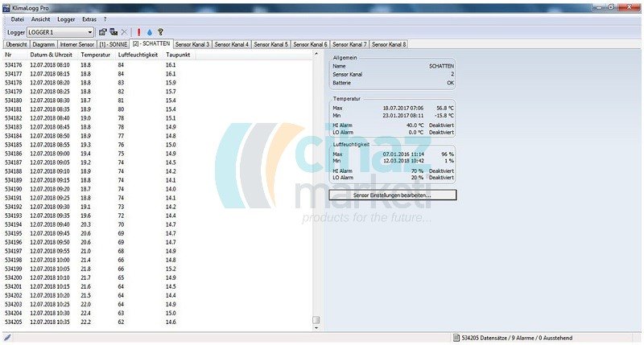Click the logger data download icon
The height and width of the screenshot is (345, 644).
tap(114, 32)
